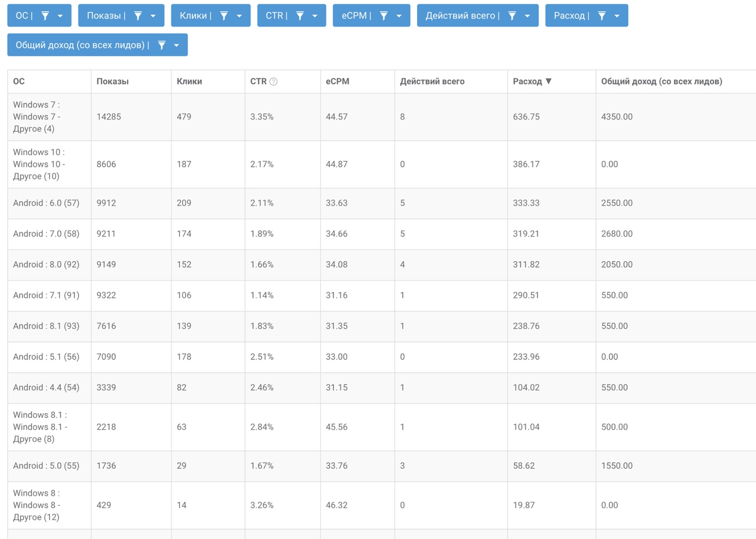Open the CTR filter dropdown caret
This screenshot has width=756, height=539.
tap(315, 16)
